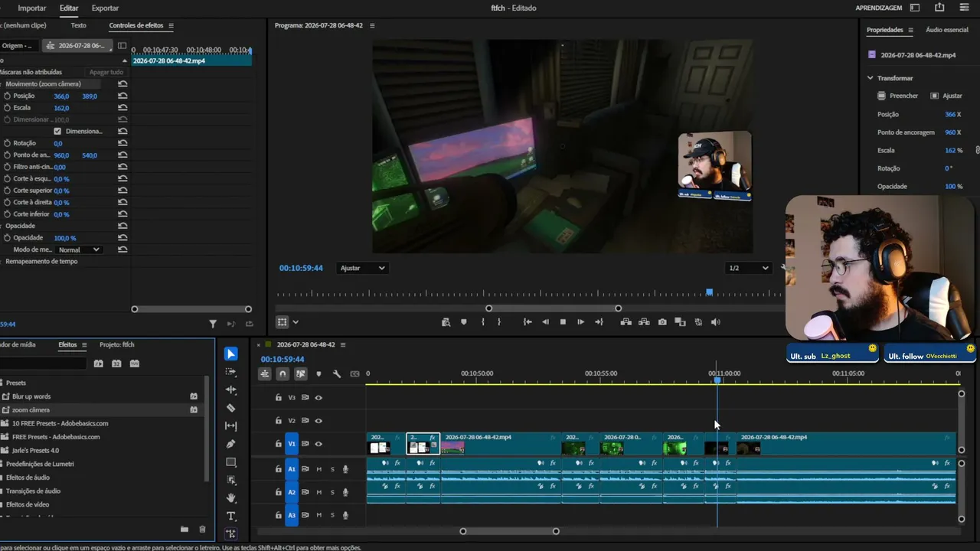
Task: Open the Ajustar zoom level dropdown
Action: [x=362, y=268]
